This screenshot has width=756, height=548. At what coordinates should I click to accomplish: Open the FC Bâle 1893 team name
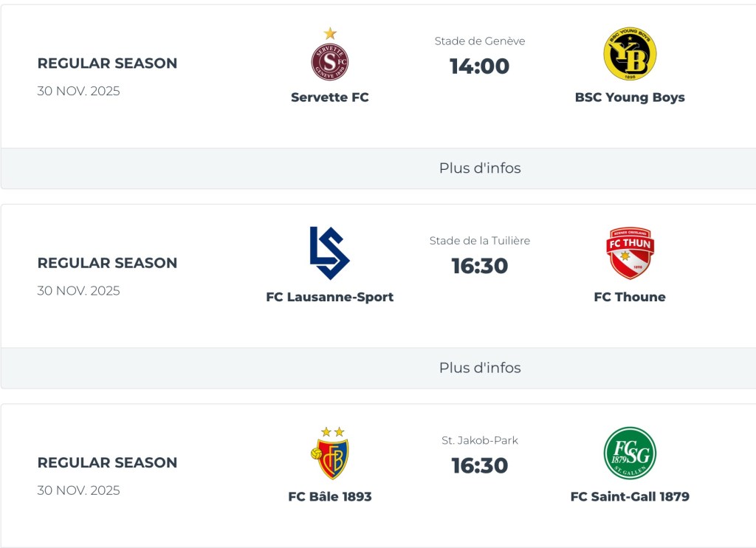pyautogui.click(x=329, y=497)
